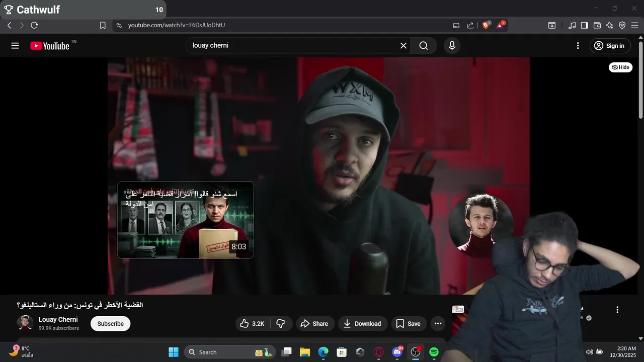Open the media playlist music-note icon
The image size is (644, 362).
(572, 25)
